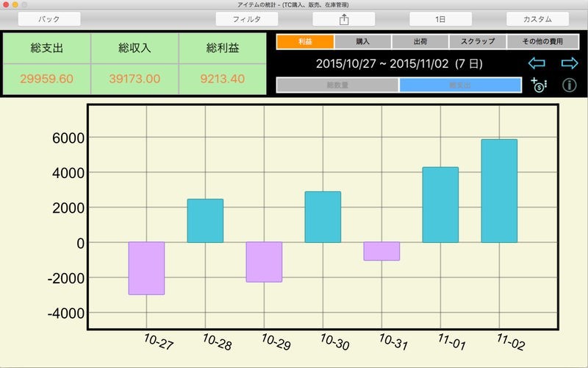Switch to the 購入 purchase tab

pos(362,42)
